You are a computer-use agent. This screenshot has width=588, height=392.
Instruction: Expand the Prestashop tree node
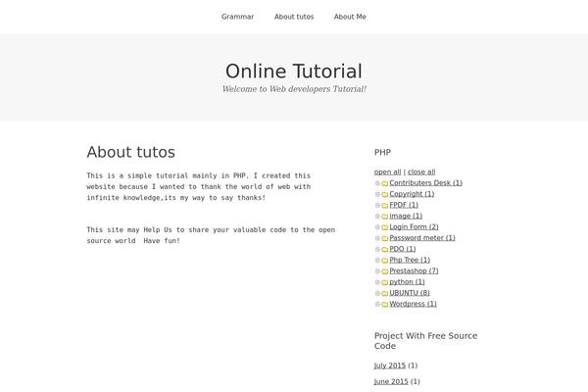[377, 270]
